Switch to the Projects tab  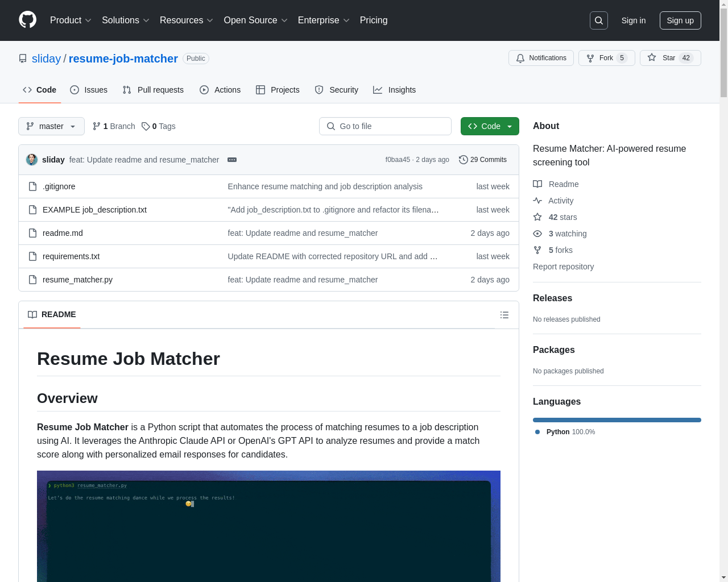pos(278,90)
